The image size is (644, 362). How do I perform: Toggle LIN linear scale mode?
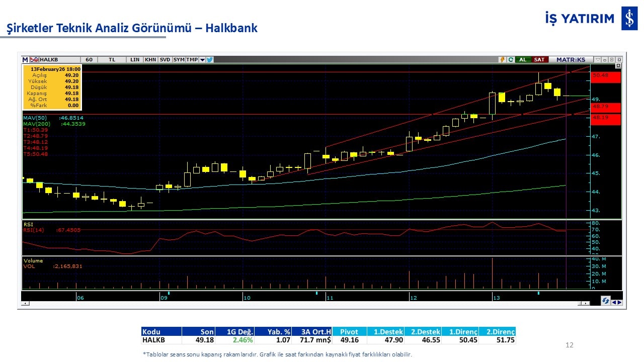[x=135, y=59]
